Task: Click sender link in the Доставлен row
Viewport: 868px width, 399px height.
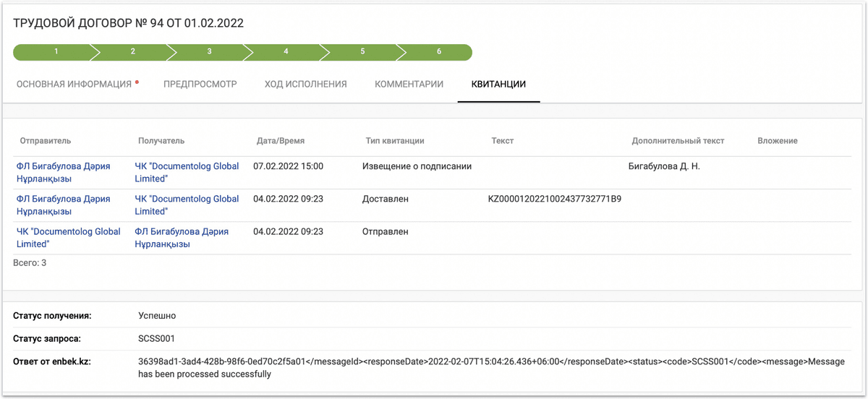Action: tap(63, 205)
